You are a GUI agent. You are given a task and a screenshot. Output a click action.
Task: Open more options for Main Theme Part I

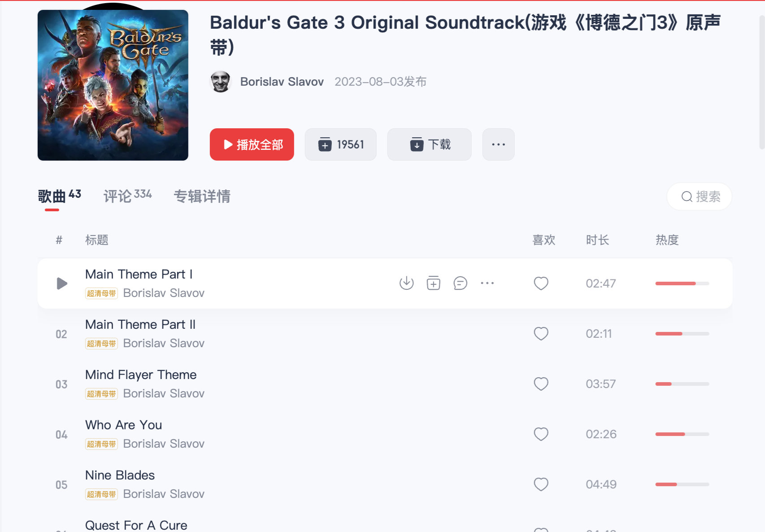pyautogui.click(x=487, y=283)
